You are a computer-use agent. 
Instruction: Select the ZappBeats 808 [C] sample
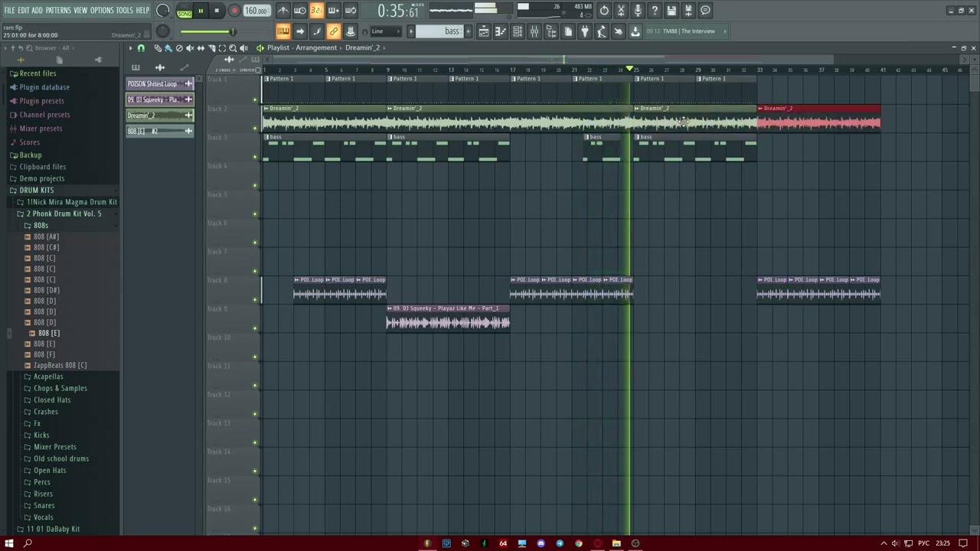(60, 365)
